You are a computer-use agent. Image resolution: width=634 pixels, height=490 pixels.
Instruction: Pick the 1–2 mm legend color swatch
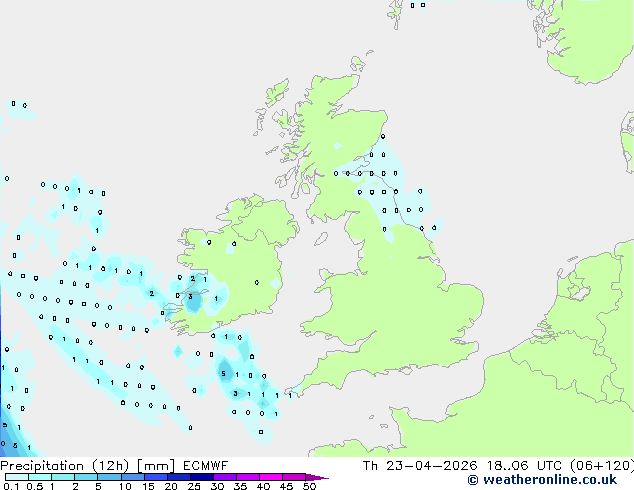tap(63, 477)
